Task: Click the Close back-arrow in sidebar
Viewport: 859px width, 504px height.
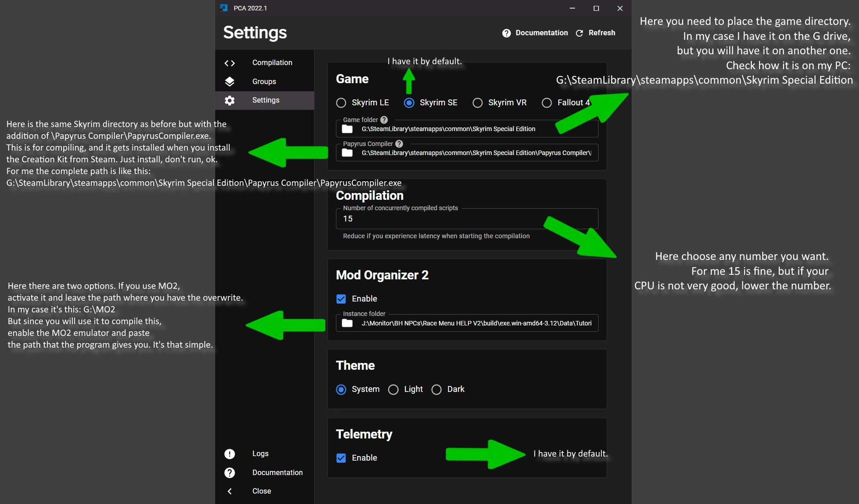Action: tap(230, 491)
